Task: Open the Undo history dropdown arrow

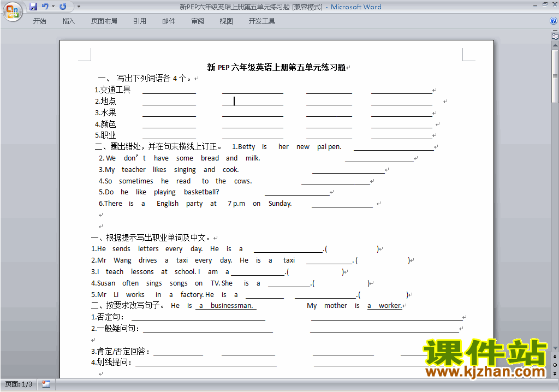Action: click(x=53, y=7)
